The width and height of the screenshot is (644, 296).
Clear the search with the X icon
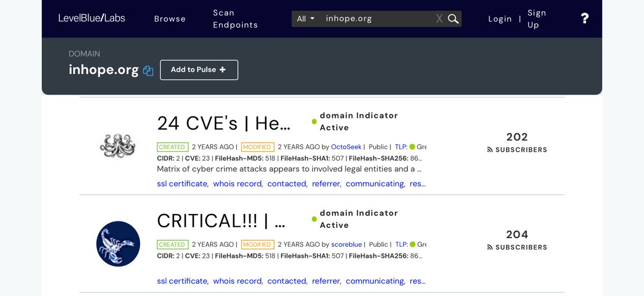(x=439, y=19)
